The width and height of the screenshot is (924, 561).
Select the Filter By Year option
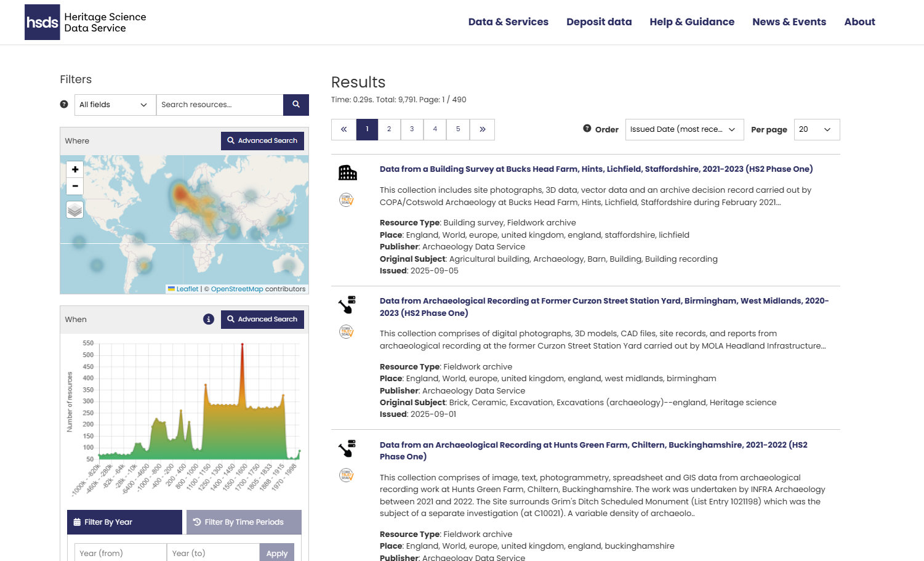[x=124, y=522]
